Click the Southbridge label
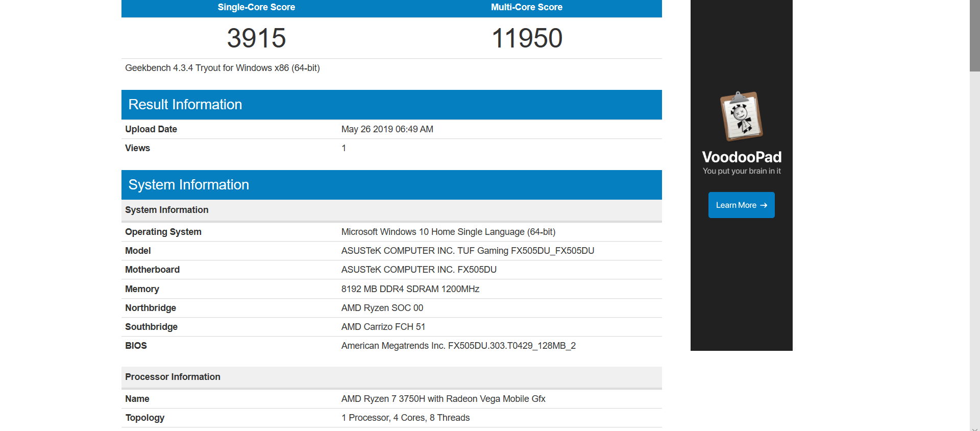Image resolution: width=980 pixels, height=431 pixels. [x=152, y=327]
